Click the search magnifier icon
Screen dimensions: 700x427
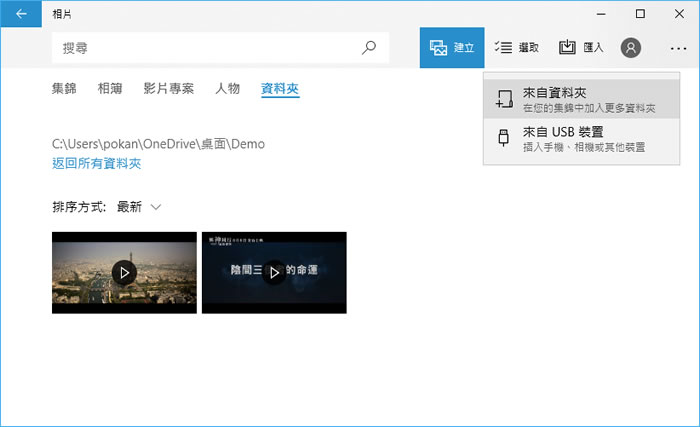click(x=369, y=47)
